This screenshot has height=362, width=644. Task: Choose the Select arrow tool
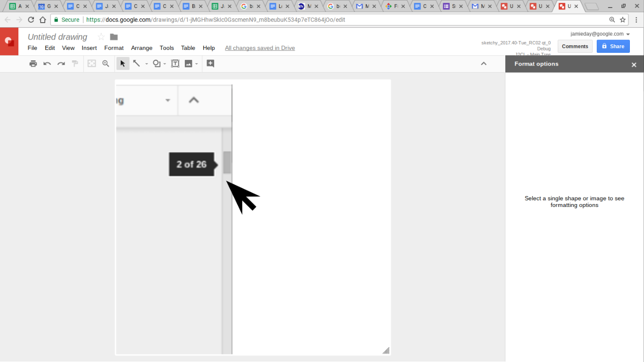click(x=123, y=64)
